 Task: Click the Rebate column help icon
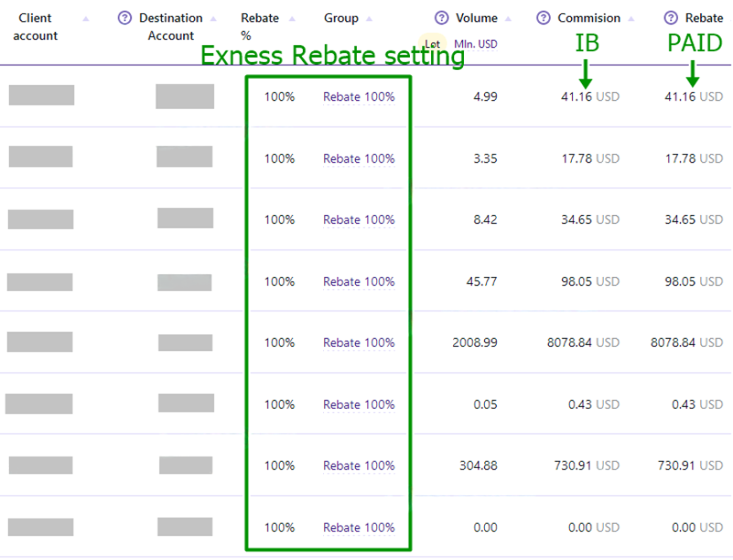[x=671, y=19]
